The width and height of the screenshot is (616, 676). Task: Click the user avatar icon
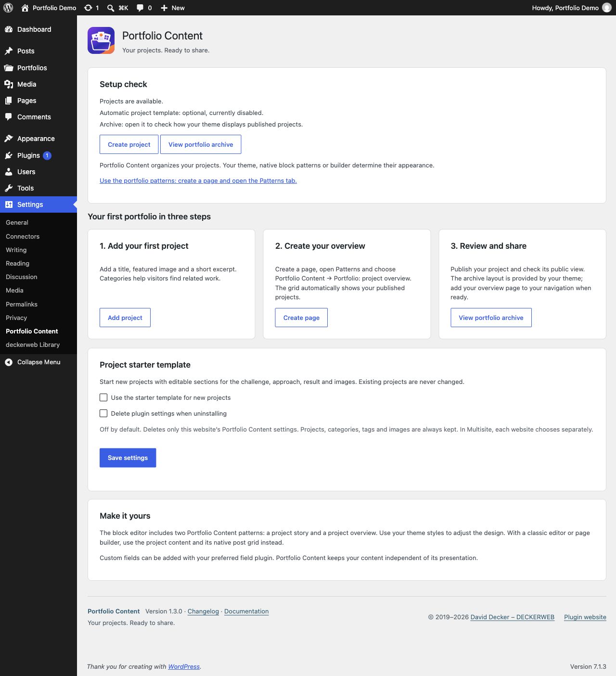(x=607, y=8)
